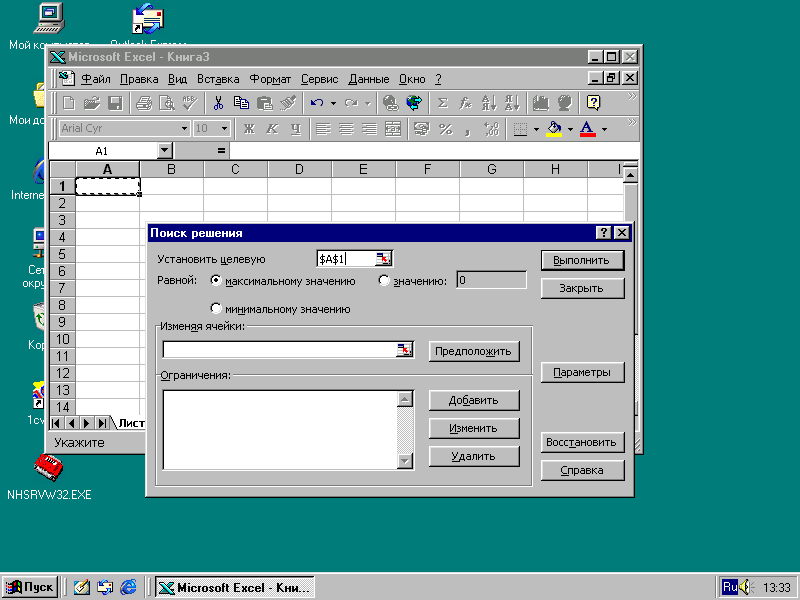
Task: Click the Paste clipboard icon
Action: tap(264, 104)
